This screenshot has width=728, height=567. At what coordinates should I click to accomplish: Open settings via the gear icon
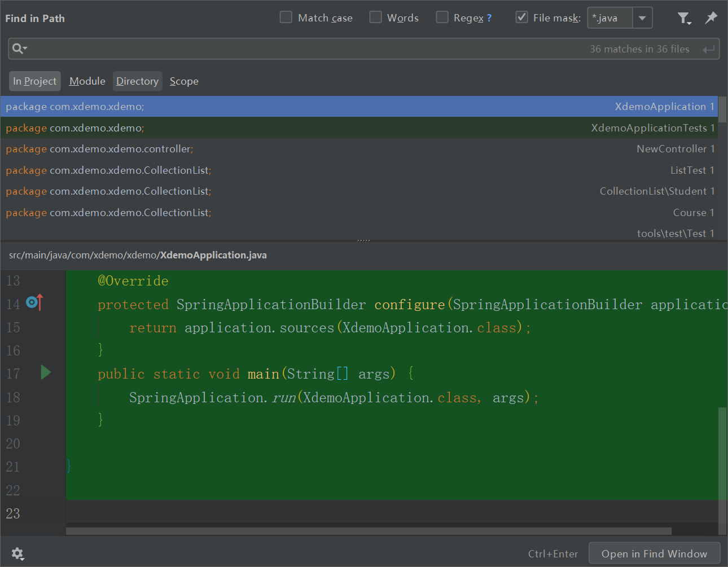(x=17, y=553)
